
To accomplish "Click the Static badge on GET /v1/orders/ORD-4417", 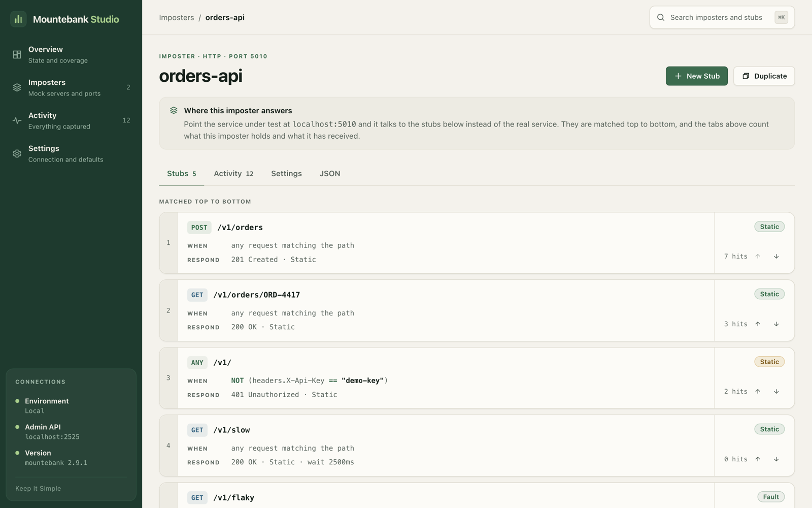I will (x=769, y=294).
